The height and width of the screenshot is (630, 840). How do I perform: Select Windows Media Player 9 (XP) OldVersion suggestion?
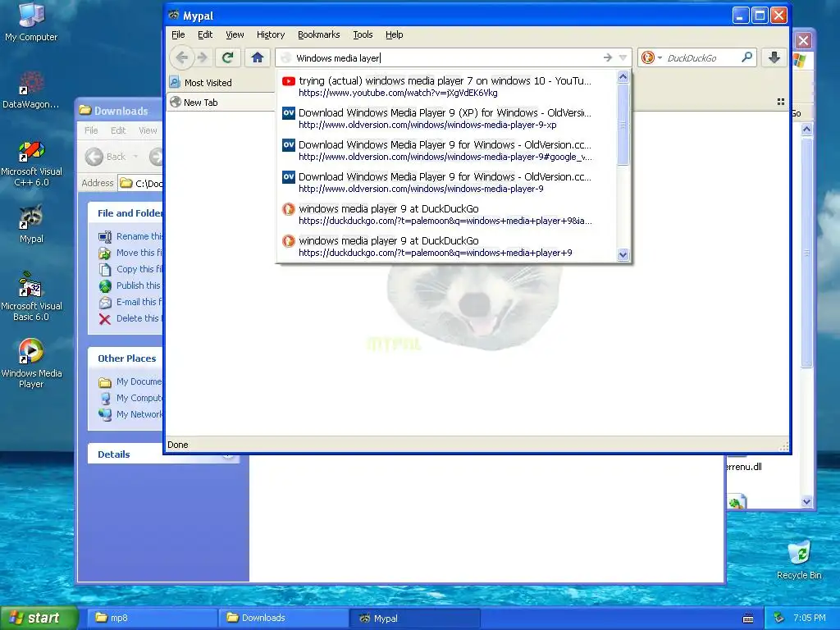[x=447, y=118]
